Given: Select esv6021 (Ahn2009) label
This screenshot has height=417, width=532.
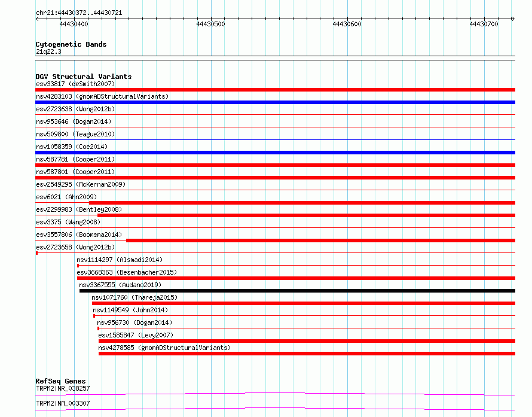Looking at the screenshot, I should pos(66,197).
